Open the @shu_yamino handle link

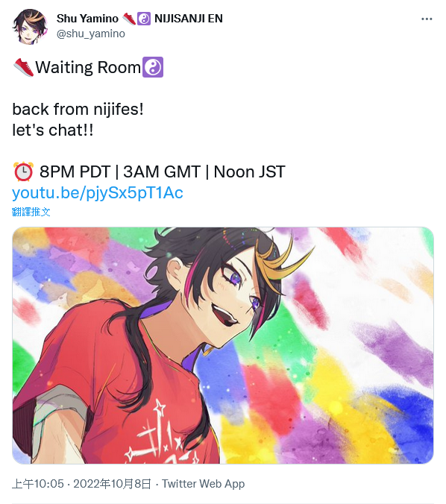coord(91,34)
